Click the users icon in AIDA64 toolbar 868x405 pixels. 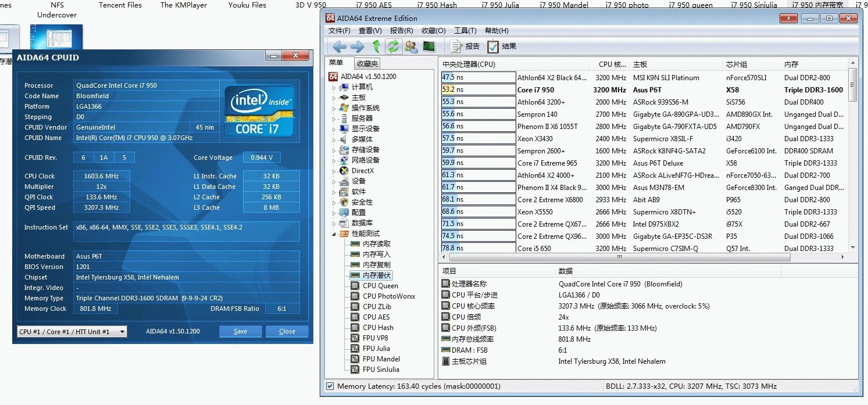(x=411, y=46)
